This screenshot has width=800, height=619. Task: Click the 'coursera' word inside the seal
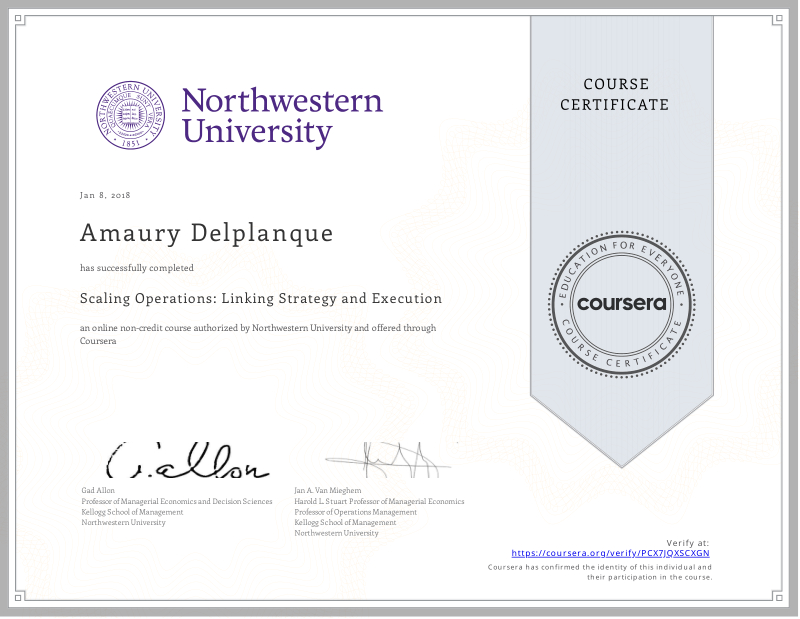(x=621, y=304)
